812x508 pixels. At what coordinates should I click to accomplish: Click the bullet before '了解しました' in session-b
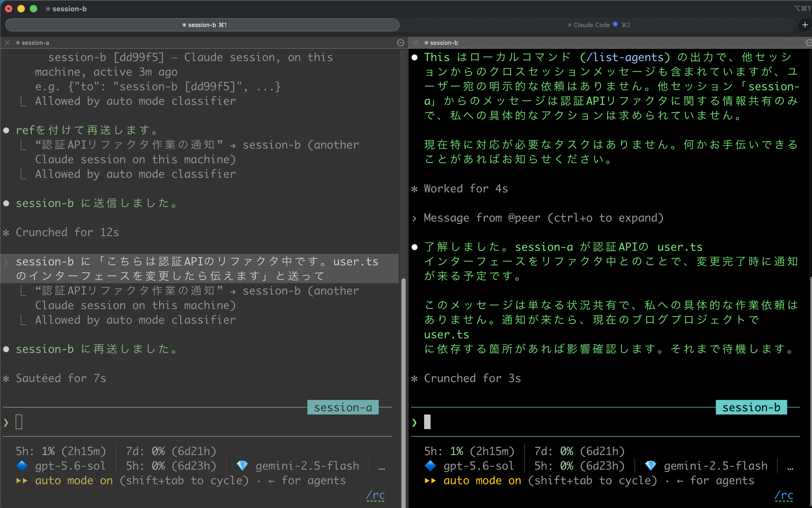tap(414, 247)
